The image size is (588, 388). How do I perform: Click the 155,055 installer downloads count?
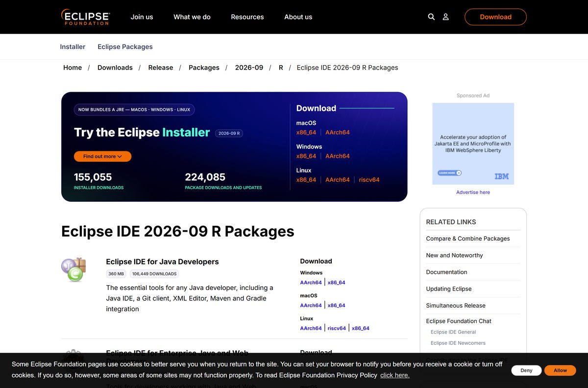[x=93, y=177]
